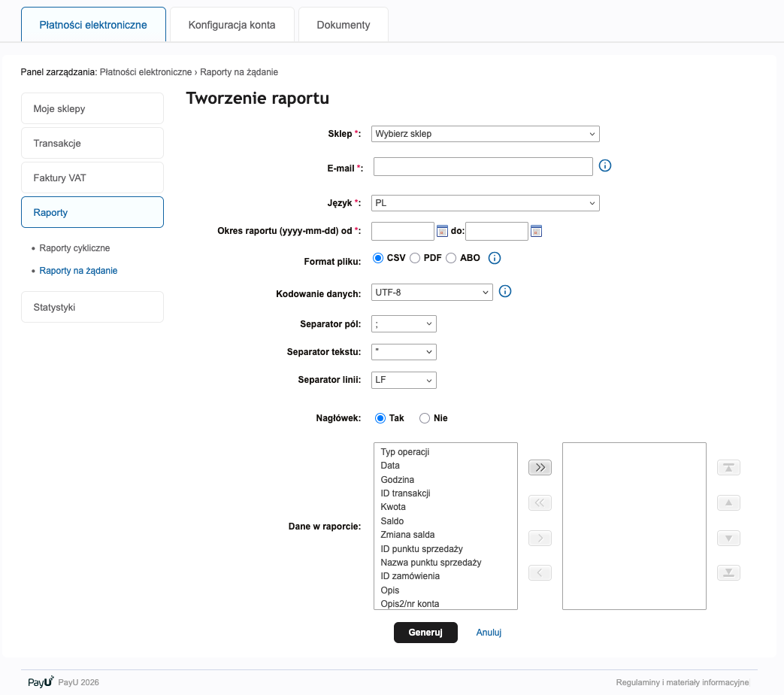Open the Sklep shop selection dropdown

click(x=485, y=134)
